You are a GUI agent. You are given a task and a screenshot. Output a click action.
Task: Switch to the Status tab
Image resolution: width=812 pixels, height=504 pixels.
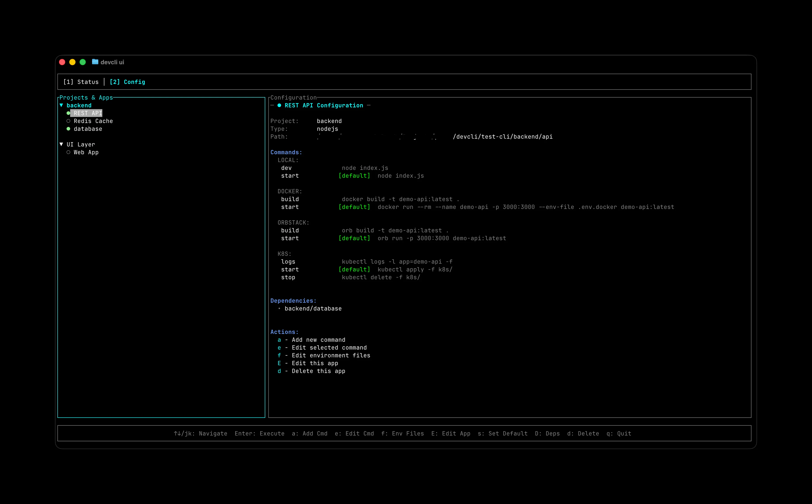(81, 82)
